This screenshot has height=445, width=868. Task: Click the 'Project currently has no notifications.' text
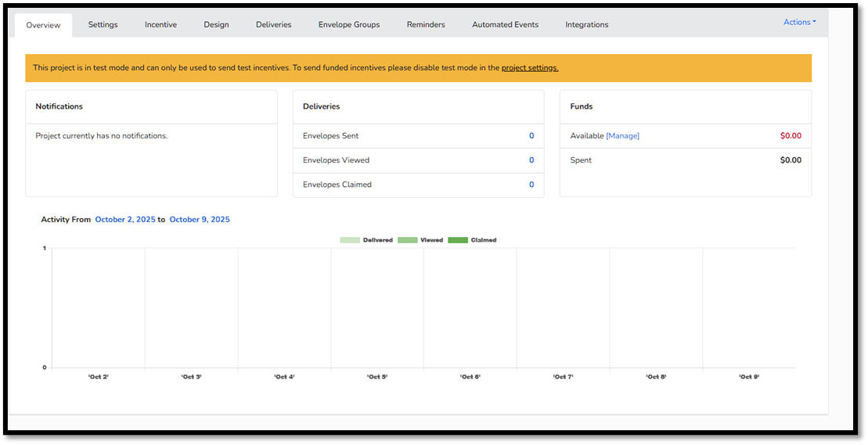point(101,135)
